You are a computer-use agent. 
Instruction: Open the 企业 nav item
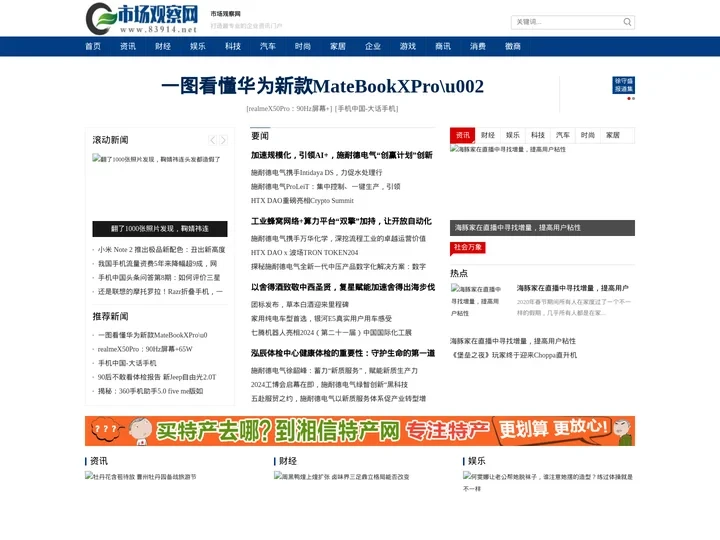373,46
